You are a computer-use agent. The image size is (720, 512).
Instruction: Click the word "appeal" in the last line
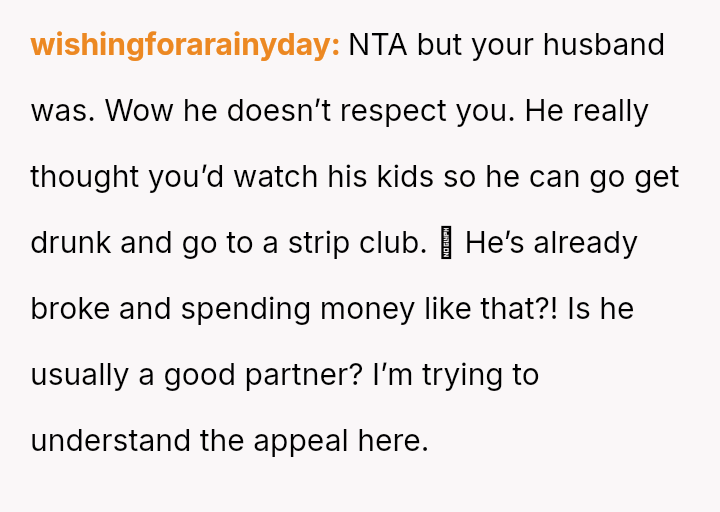(x=301, y=442)
